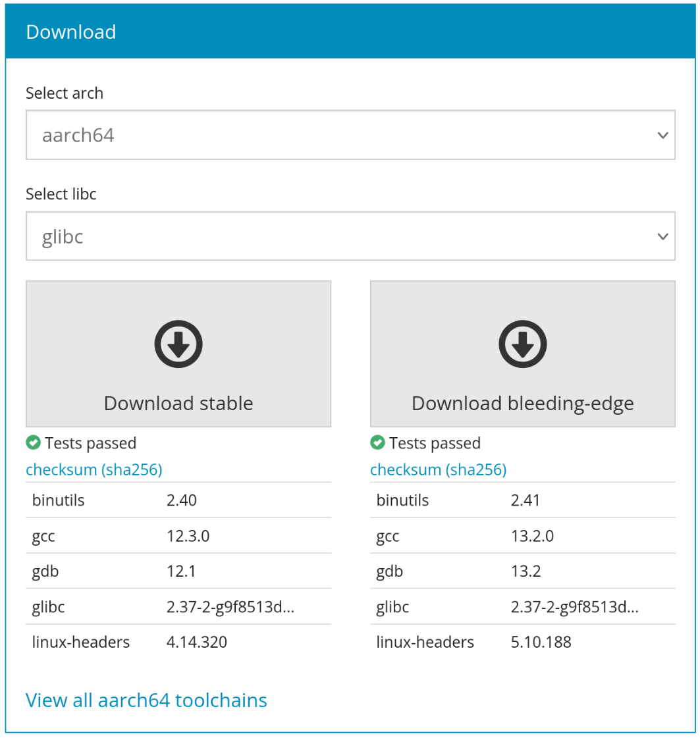
Task: Click the Download bleeding-edge label
Action: click(522, 404)
